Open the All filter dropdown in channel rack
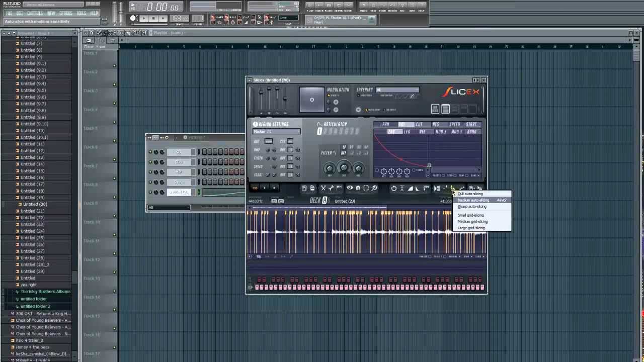644x362 pixels. click(x=169, y=207)
